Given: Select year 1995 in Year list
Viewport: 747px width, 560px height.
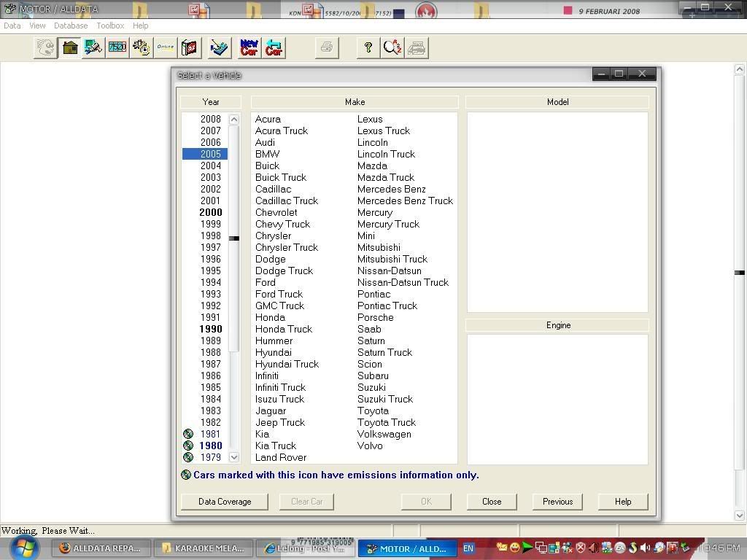Looking at the screenshot, I should [211, 271].
